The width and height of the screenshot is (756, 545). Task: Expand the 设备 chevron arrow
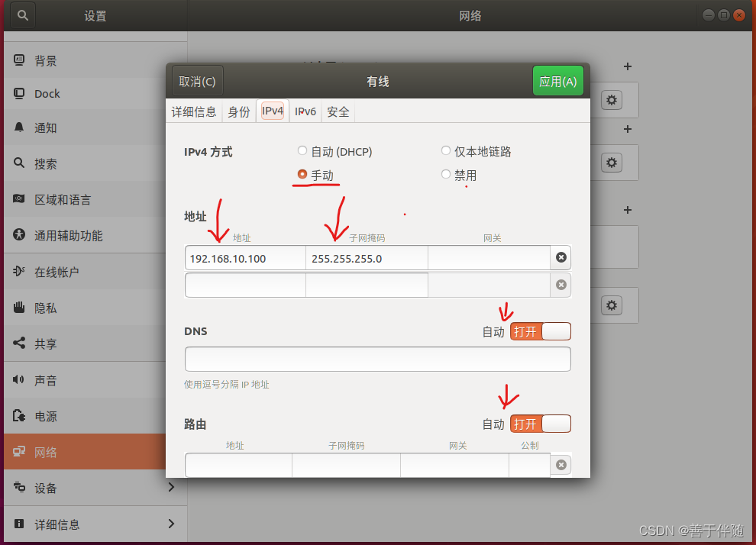(171, 487)
